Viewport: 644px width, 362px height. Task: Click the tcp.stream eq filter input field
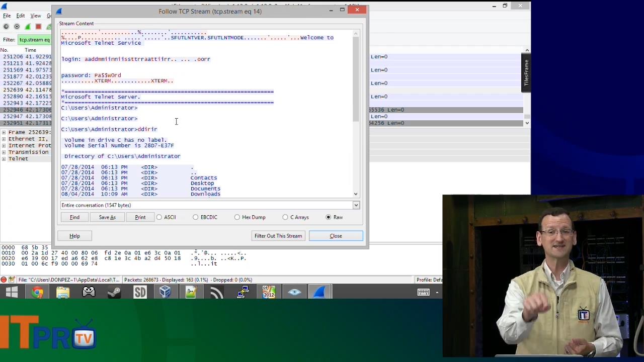[34, 40]
